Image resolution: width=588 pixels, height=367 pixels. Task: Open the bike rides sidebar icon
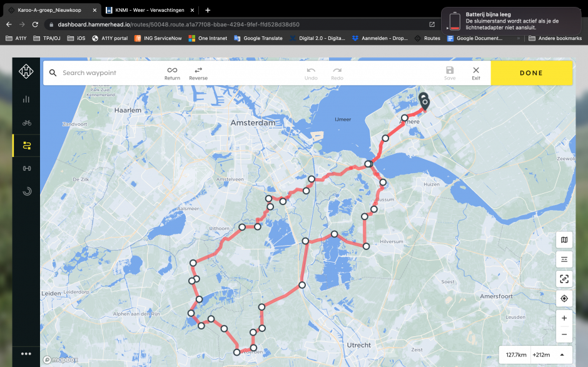tap(26, 123)
